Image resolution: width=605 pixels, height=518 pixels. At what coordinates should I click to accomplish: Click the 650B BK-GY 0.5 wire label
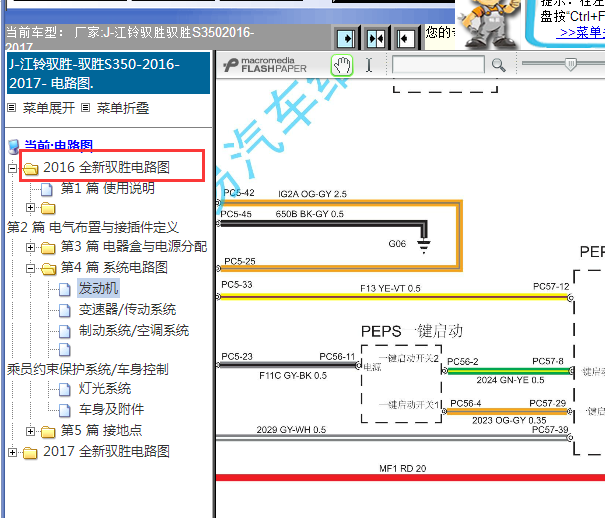[x=309, y=214]
